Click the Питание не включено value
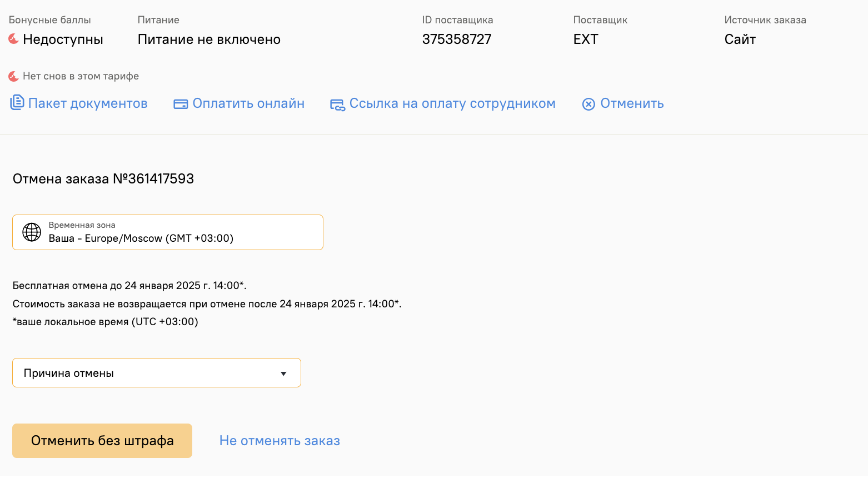Image resolution: width=868 pixels, height=478 pixels. click(x=209, y=39)
